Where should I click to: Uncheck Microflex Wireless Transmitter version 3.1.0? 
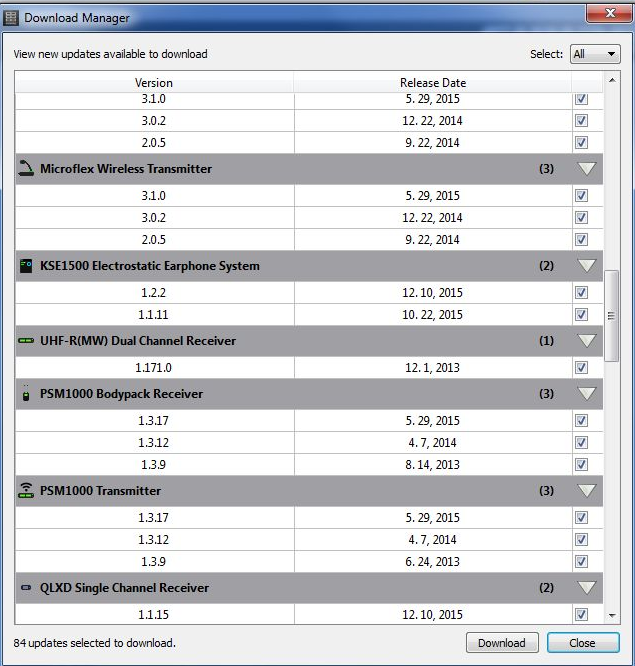pyautogui.click(x=581, y=196)
